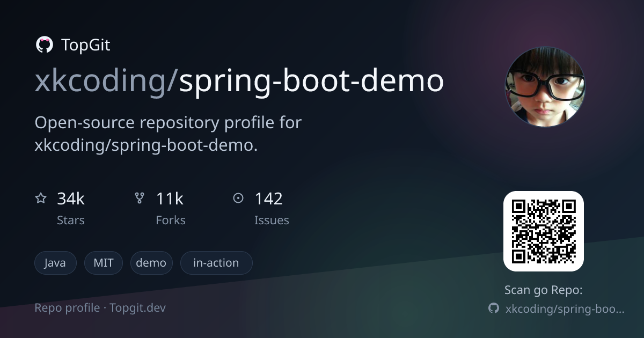Select the in-action topic tag
The width and height of the screenshot is (644, 338).
216,263
